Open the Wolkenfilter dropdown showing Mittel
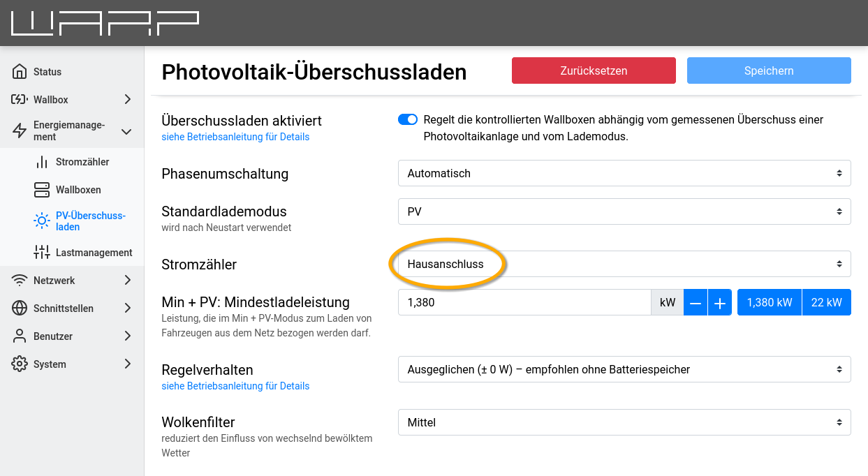 (624, 422)
